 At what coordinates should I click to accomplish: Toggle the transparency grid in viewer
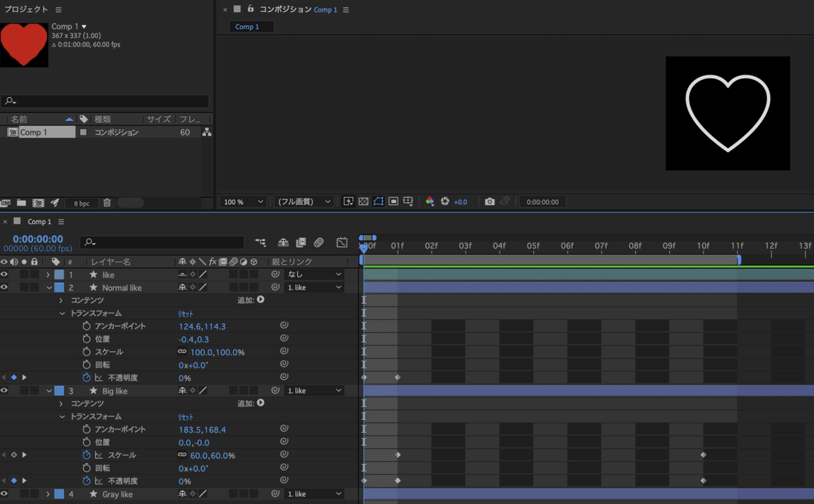(x=364, y=201)
